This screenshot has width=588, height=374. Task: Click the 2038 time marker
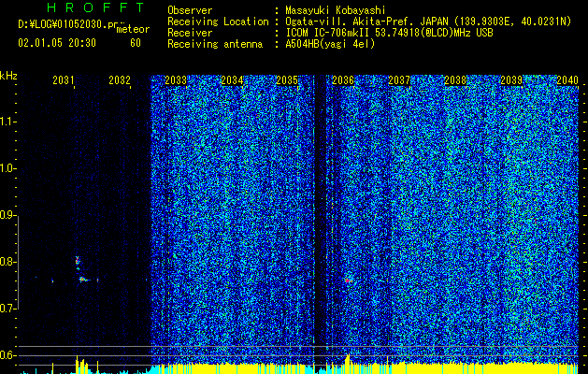pyautogui.click(x=455, y=80)
